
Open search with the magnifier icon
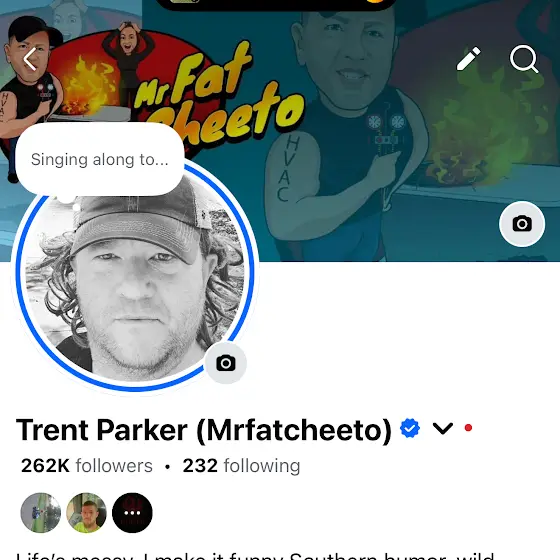524,59
